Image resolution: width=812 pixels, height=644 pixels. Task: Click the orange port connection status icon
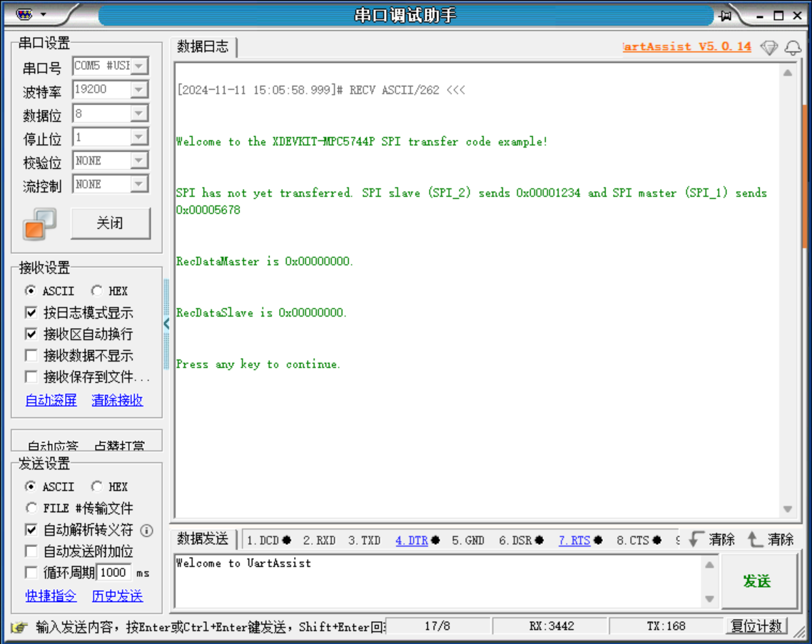point(39,224)
